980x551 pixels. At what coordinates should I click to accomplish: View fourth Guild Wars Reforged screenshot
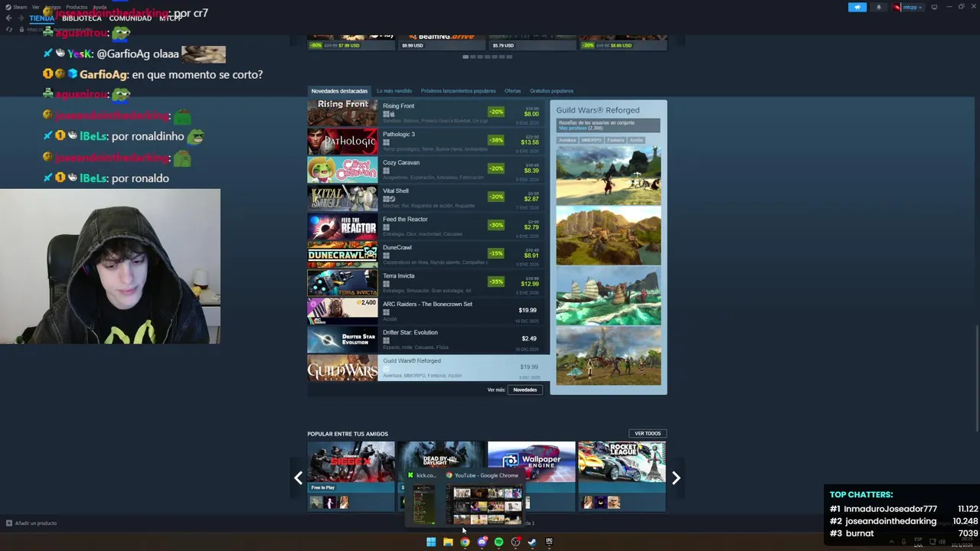pyautogui.click(x=608, y=357)
